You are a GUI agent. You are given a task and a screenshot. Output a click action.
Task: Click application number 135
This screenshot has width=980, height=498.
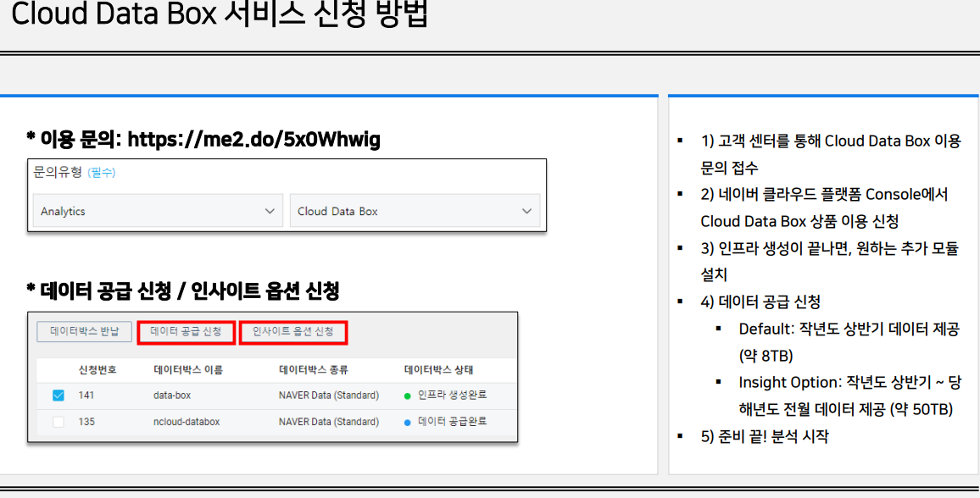click(x=86, y=422)
